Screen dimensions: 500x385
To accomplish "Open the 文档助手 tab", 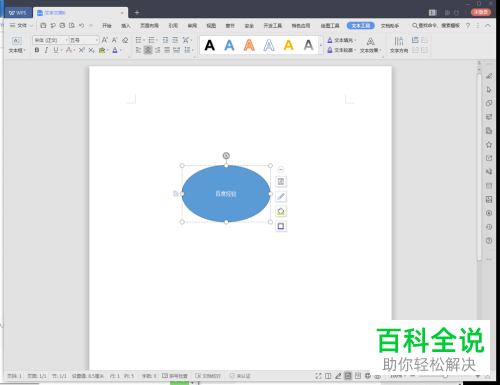I will (x=390, y=25).
